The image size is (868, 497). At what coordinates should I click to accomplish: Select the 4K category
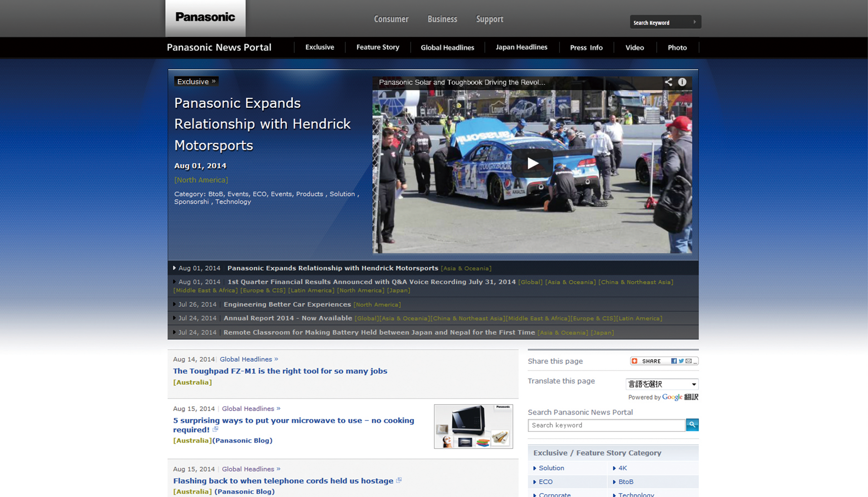point(622,468)
